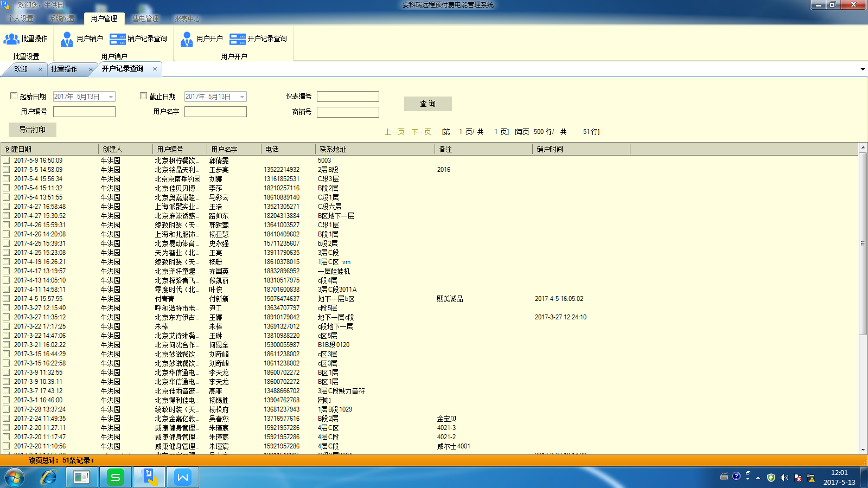The width and height of the screenshot is (868, 488).
Task: Click the security shield tray icon
Action: tap(771, 478)
